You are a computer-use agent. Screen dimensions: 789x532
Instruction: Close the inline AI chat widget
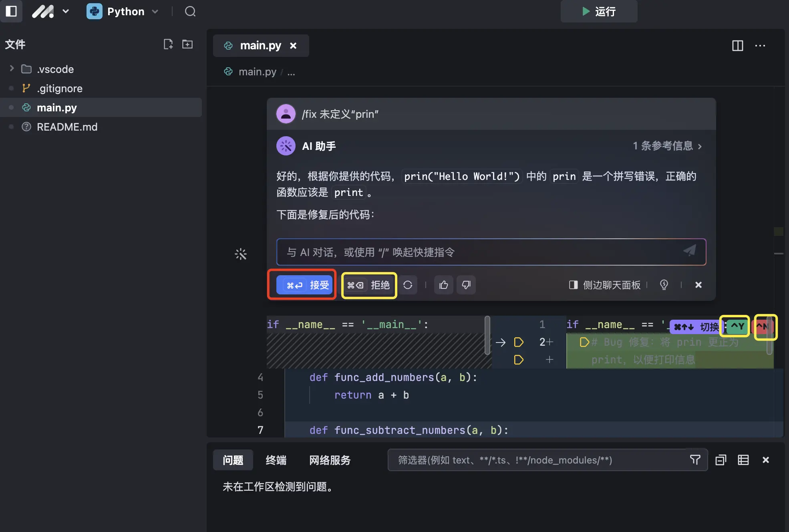pyautogui.click(x=698, y=285)
